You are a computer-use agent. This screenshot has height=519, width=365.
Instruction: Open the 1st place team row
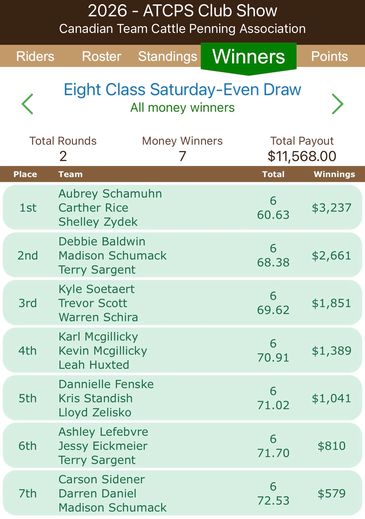click(182, 208)
